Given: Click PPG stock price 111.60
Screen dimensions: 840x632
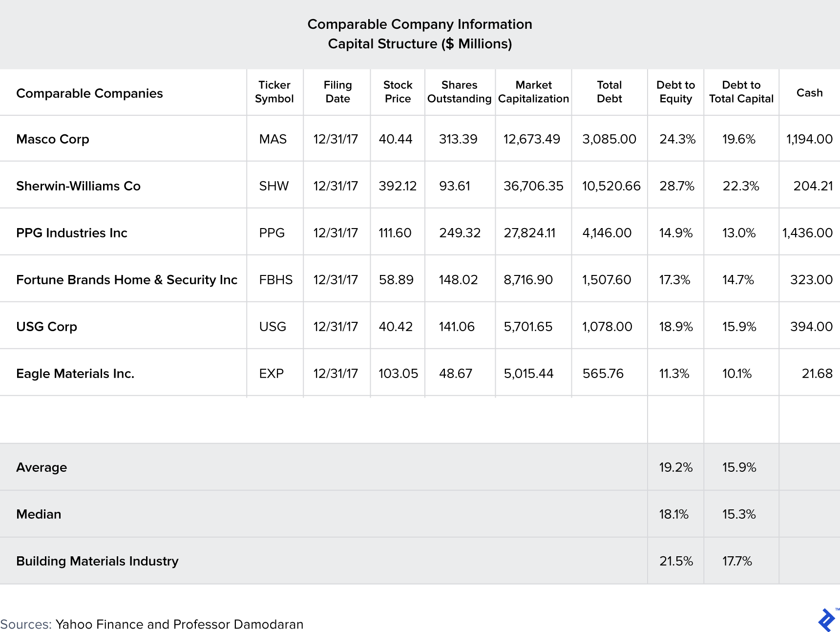Looking at the screenshot, I should 395,233.
